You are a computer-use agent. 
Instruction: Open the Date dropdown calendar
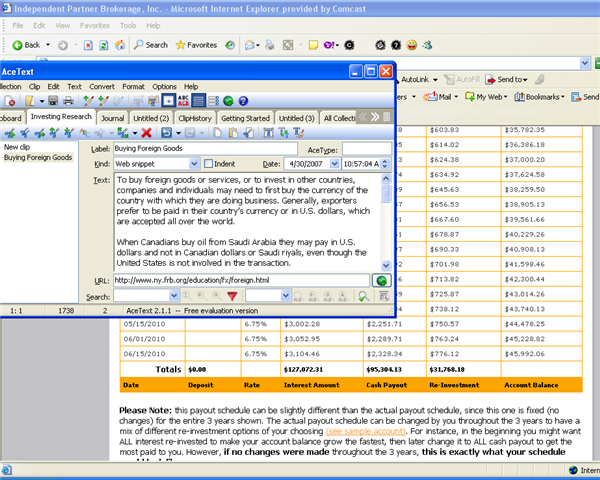[334, 164]
